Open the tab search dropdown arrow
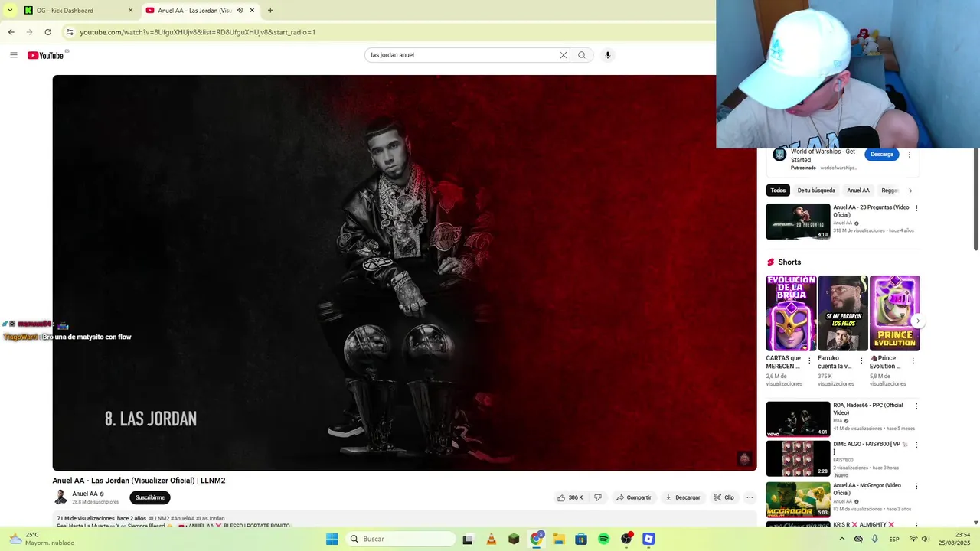Screen dimensions: 980x551 (x=10, y=11)
